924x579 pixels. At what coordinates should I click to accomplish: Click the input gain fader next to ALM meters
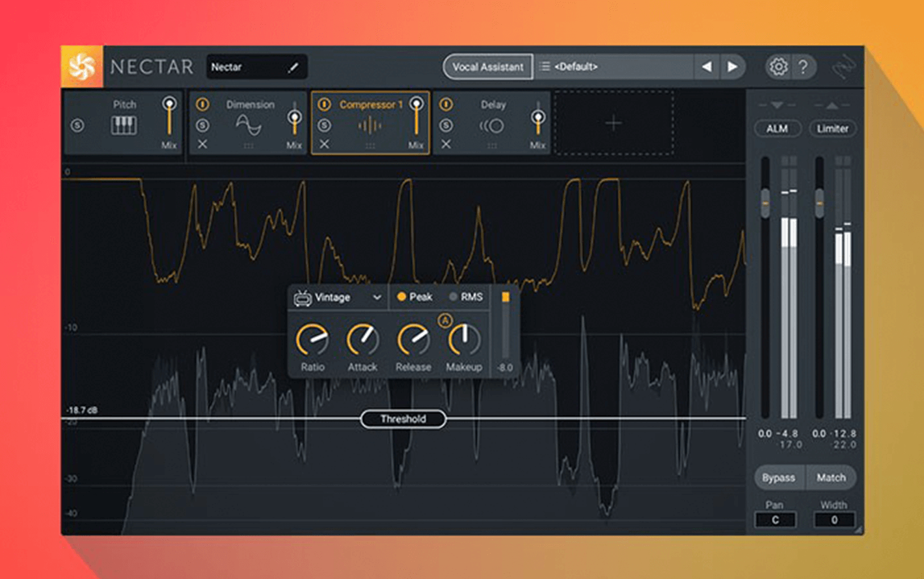pos(765,203)
